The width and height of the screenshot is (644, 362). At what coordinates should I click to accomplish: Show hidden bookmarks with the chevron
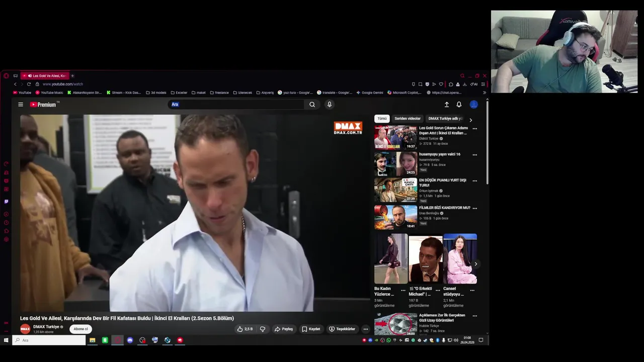485,93
